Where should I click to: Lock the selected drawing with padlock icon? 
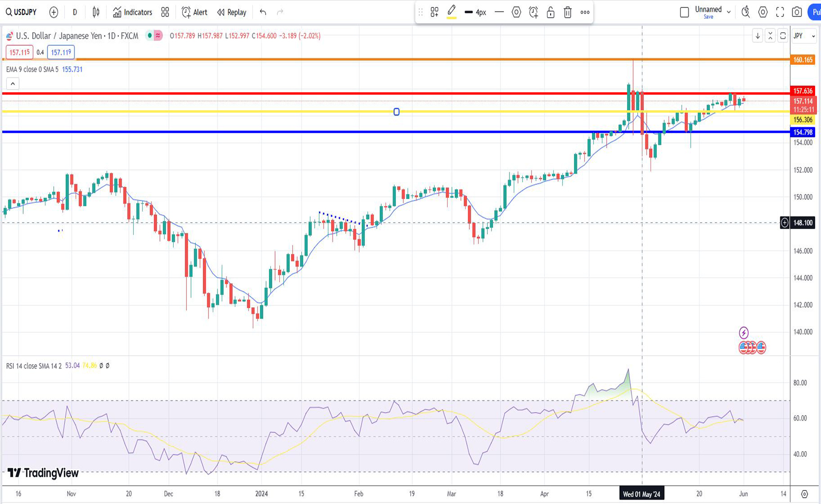[551, 12]
